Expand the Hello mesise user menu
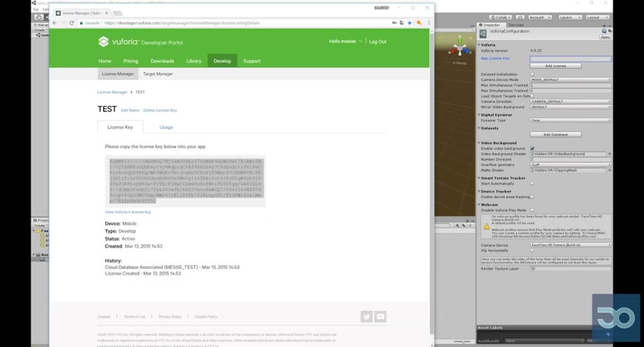 345,41
